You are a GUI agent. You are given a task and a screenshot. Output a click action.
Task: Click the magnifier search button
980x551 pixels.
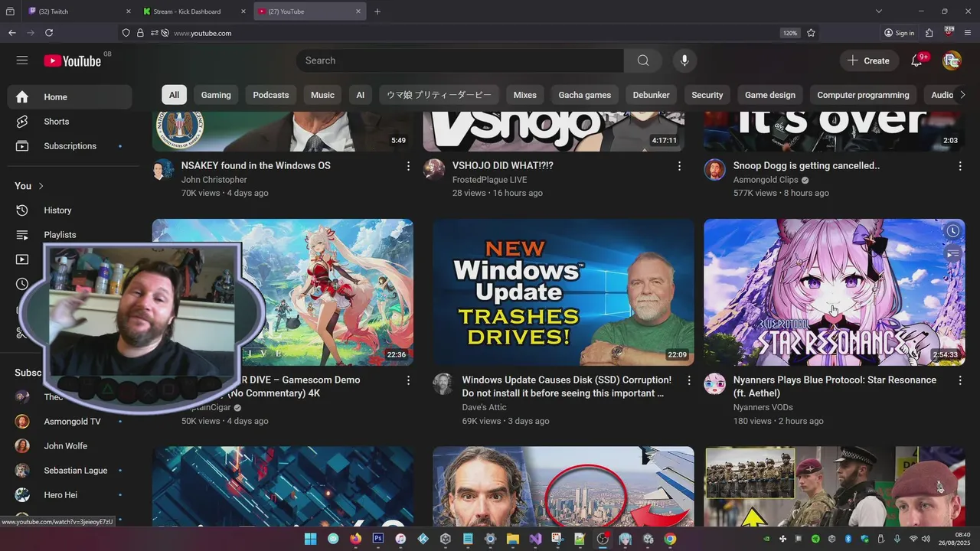tap(643, 60)
